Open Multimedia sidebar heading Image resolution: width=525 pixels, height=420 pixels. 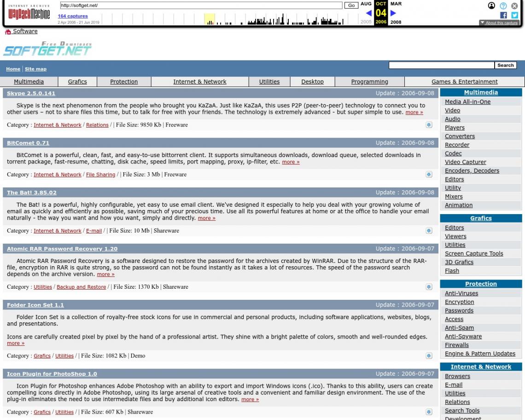click(481, 93)
